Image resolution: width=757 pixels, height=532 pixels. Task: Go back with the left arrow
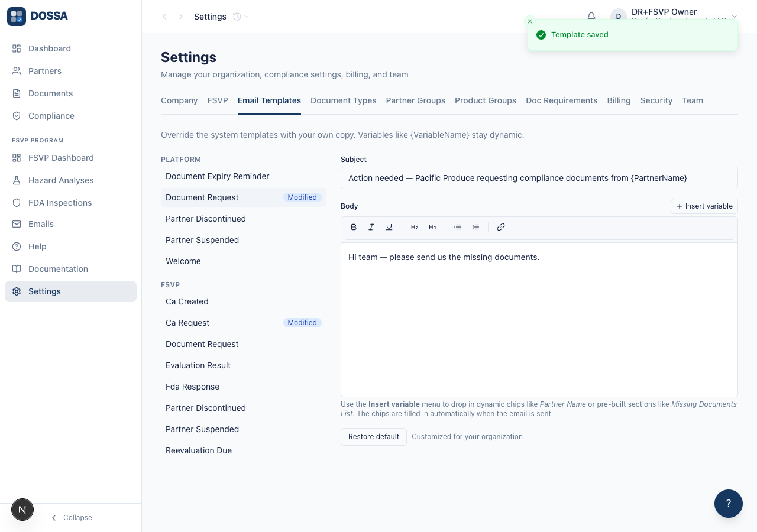click(164, 17)
